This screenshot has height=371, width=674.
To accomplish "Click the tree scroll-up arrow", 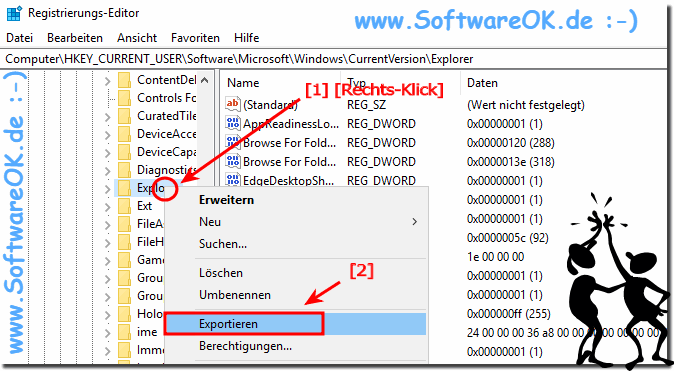I will click(x=205, y=80).
